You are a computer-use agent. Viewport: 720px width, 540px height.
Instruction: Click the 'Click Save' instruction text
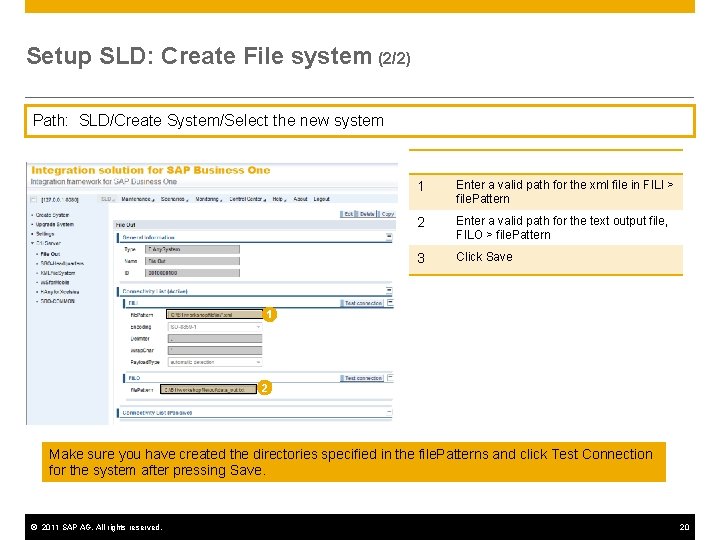[484, 257]
